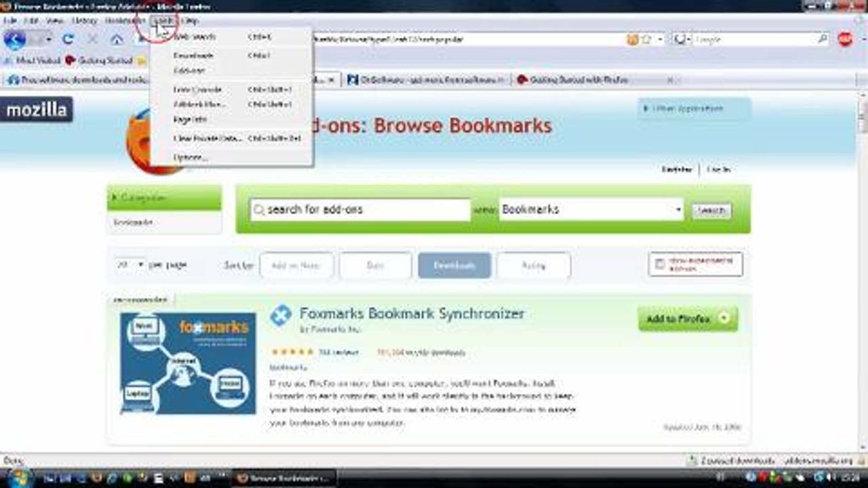
Task: Expand the Categories header
Action: pos(164,198)
